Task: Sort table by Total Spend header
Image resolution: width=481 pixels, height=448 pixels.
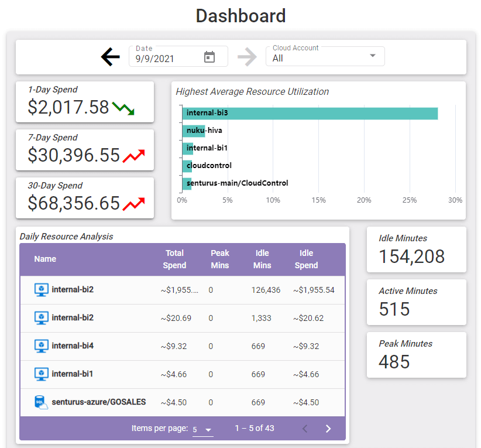Action: (174, 259)
